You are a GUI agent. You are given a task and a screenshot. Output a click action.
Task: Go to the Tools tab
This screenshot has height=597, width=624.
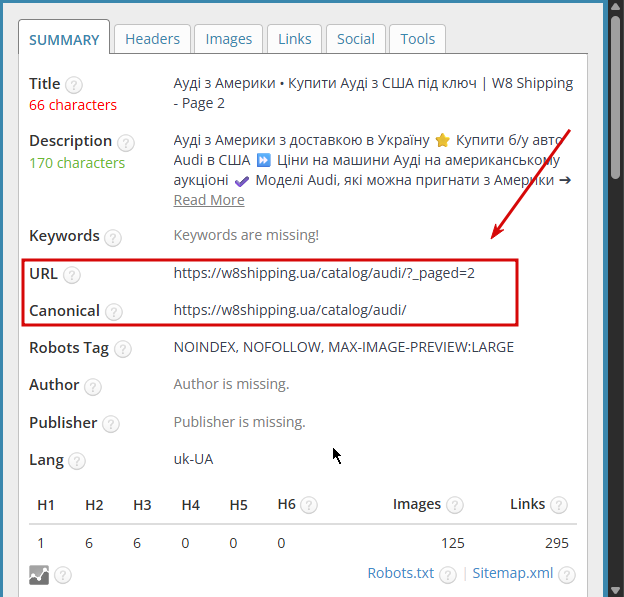pyautogui.click(x=417, y=39)
